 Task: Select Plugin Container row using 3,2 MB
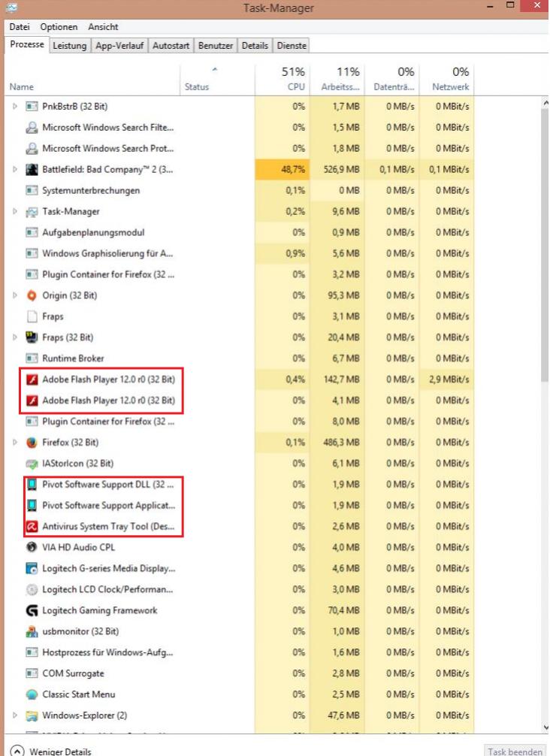pyautogui.click(x=240, y=274)
